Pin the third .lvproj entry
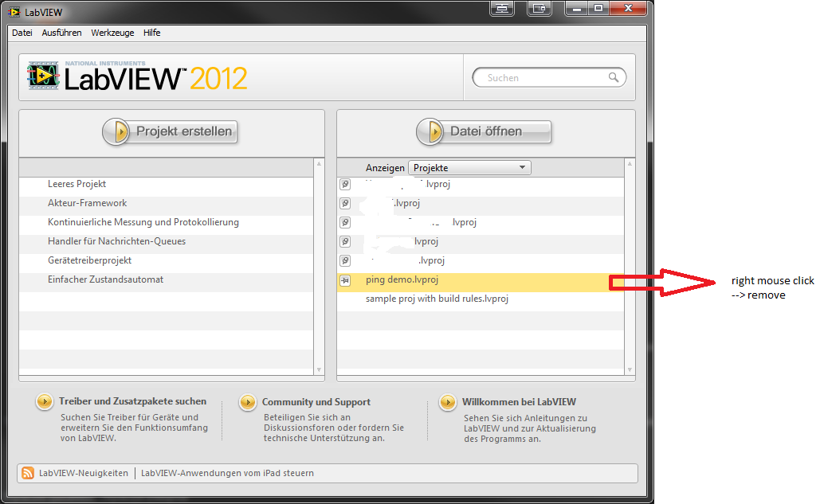 (345, 223)
